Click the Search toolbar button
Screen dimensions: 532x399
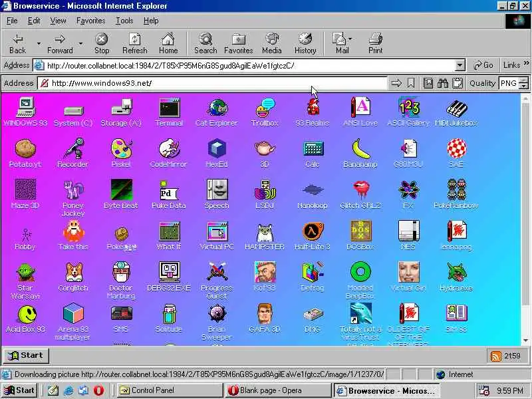(x=205, y=43)
